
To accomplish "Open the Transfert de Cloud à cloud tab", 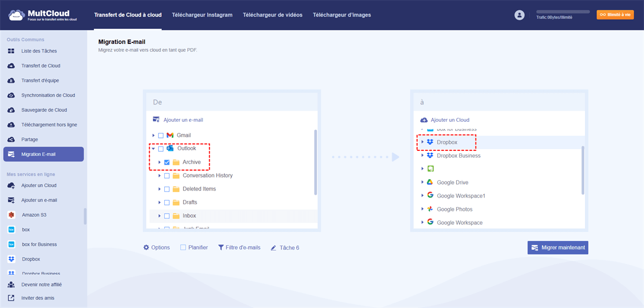I will coord(128,15).
